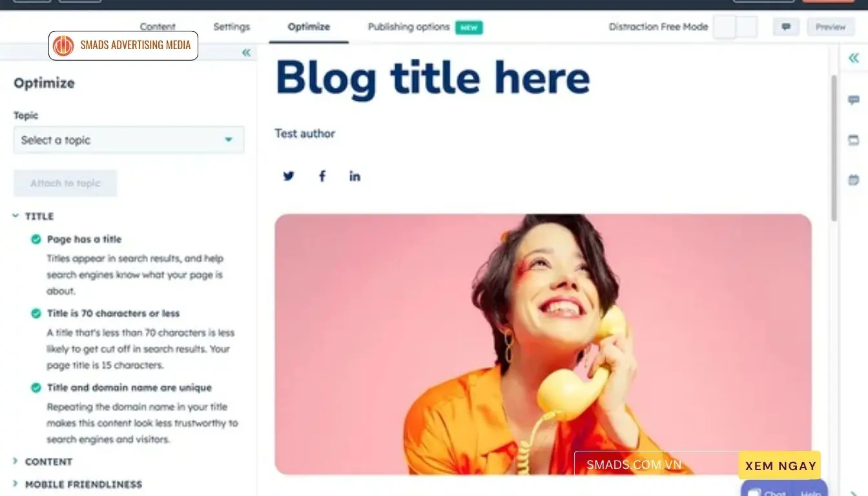Screen dimensions: 868x496
Task: Open the 'Select a topic' dropdown
Action: 129,140
